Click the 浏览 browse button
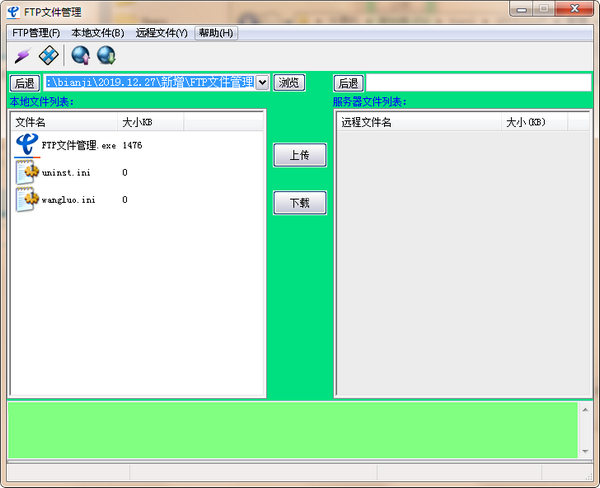 [289, 83]
